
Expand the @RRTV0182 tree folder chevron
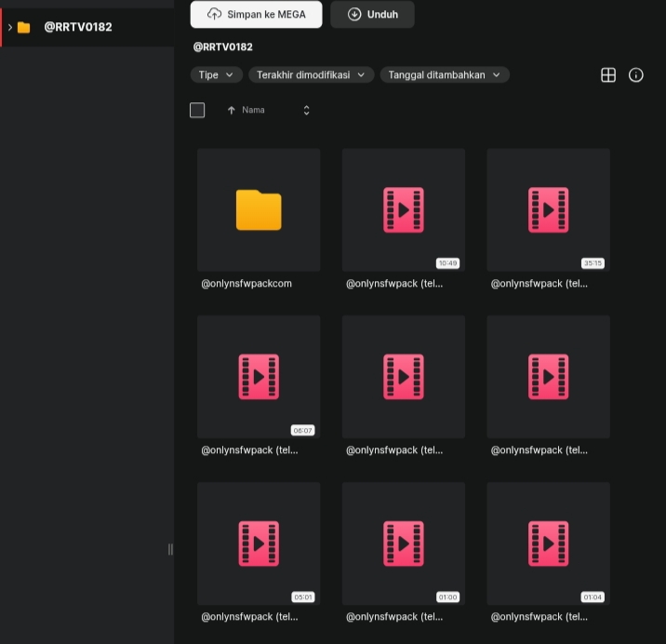point(10,27)
